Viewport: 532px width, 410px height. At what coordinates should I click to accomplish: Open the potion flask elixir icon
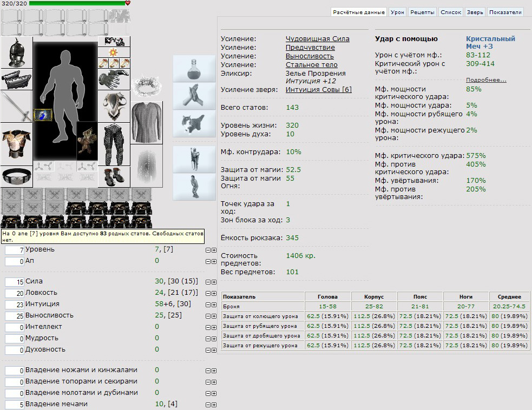[x=194, y=69]
